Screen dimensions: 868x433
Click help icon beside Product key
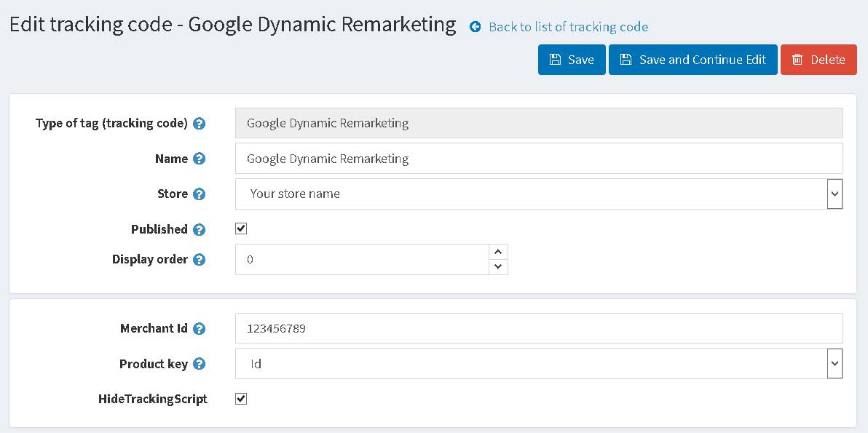200,365
